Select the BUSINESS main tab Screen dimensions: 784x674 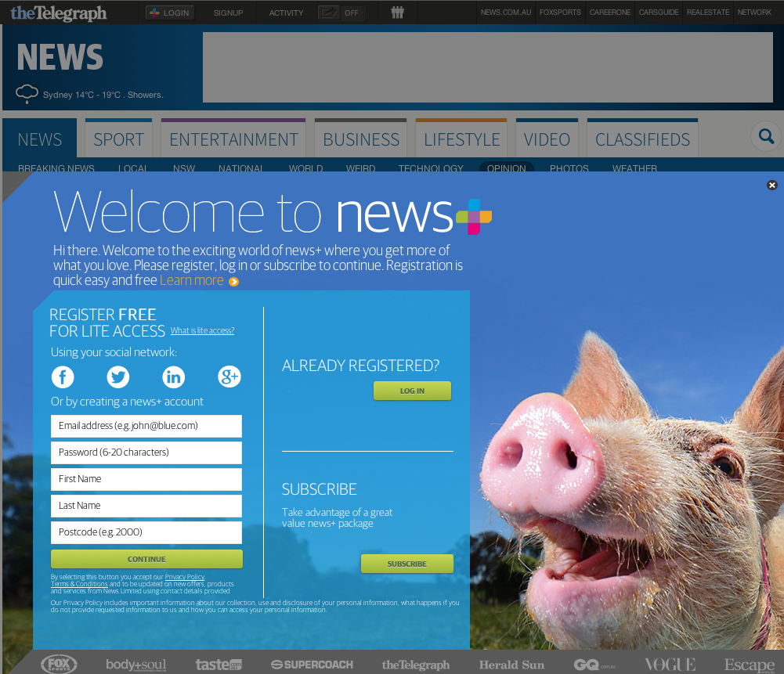point(360,139)
